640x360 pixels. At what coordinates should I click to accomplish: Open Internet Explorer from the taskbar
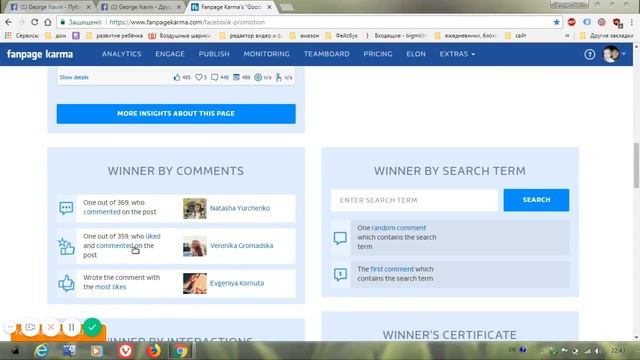click(41, 351)
